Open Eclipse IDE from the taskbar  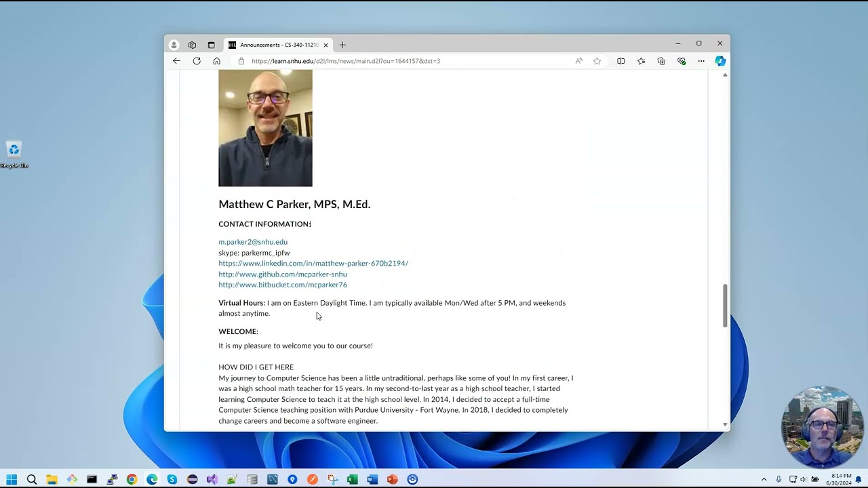tap(192, 479)
